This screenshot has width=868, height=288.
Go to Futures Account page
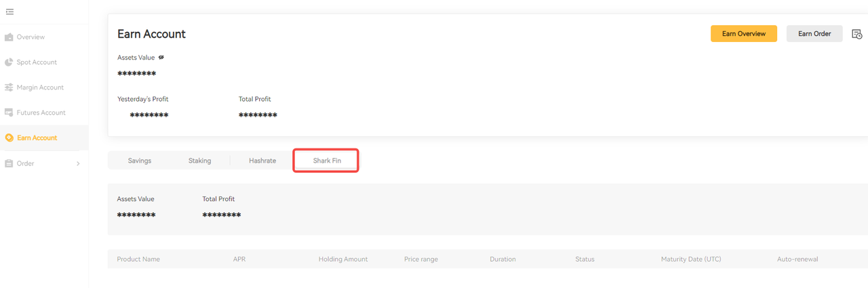coord(41,112)
